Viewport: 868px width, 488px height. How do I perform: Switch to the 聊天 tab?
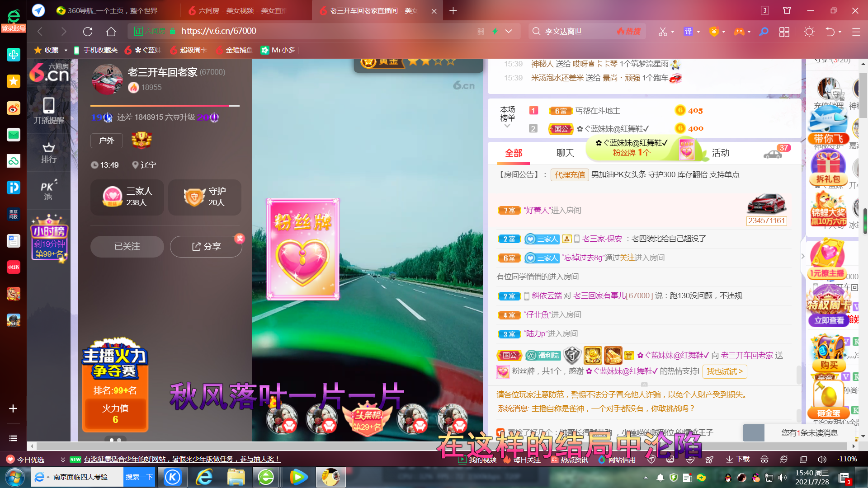point(565,153)
